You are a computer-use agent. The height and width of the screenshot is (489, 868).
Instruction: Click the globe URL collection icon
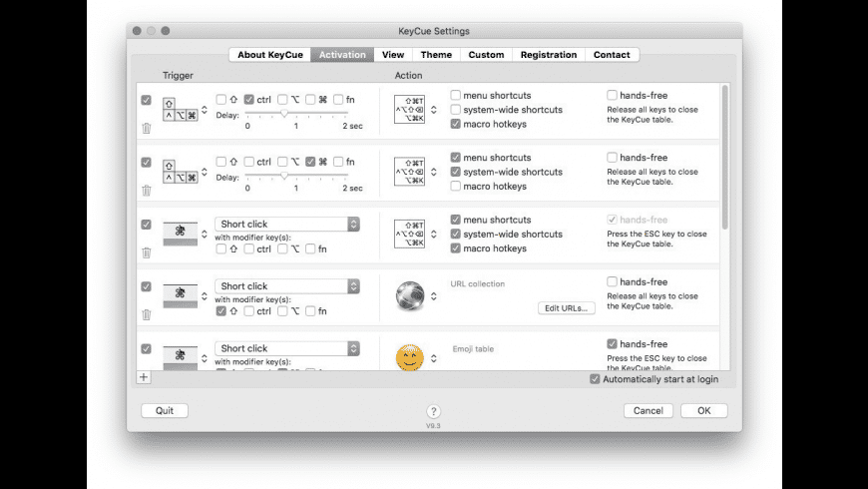410,295
